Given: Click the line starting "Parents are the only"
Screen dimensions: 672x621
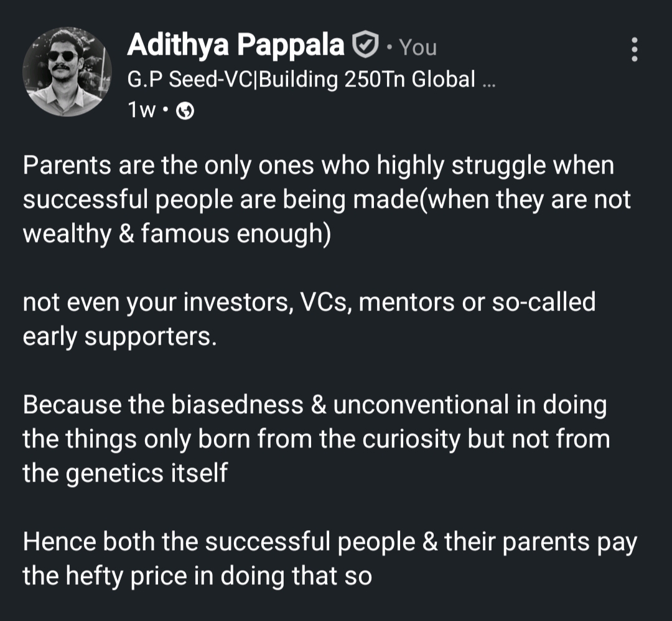Looking at the screenshot, I should click(318, 166).
